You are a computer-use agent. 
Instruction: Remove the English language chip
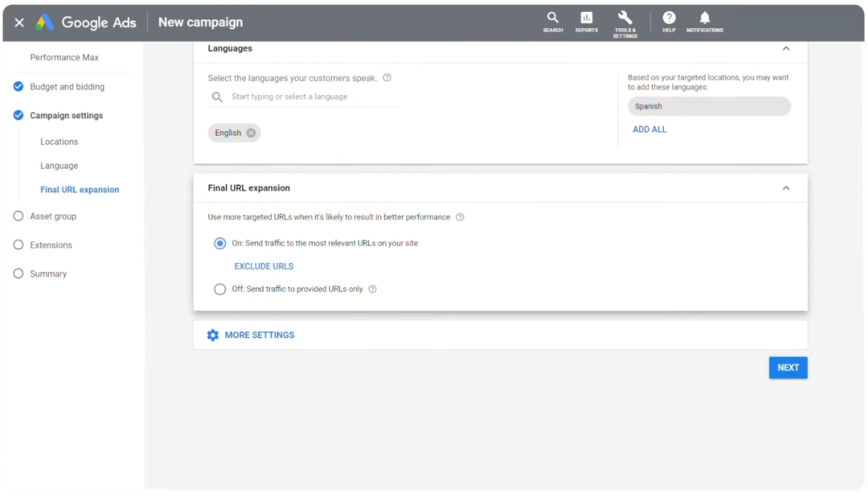click(x=251, y=133)
